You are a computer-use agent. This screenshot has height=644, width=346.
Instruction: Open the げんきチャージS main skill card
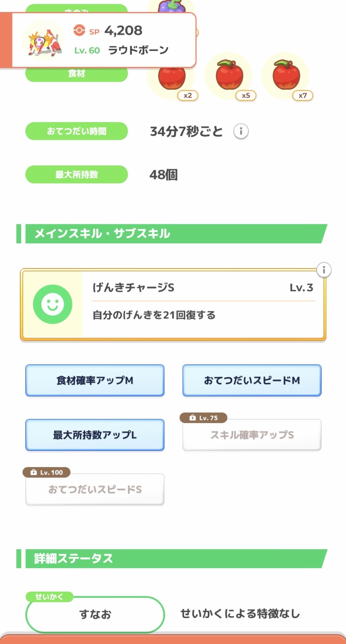tap(173, 304)
